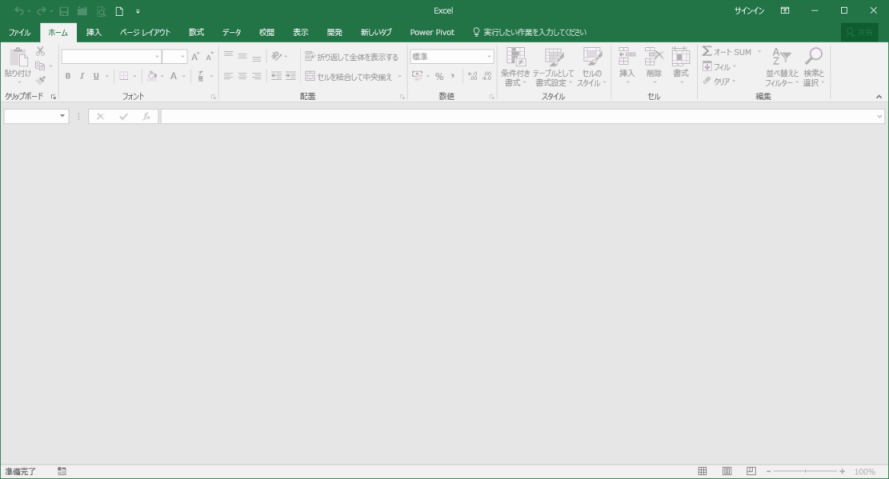889x479 pixels.
Task: Click the Insert Function fx button
Action: pos(146,116)
